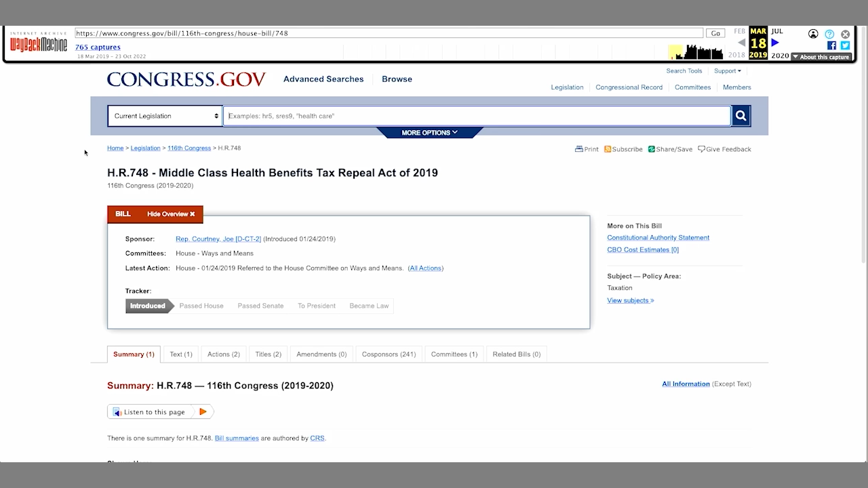Open Wayback Machine user account icon
868x488 pixels.
pos(813,34)
